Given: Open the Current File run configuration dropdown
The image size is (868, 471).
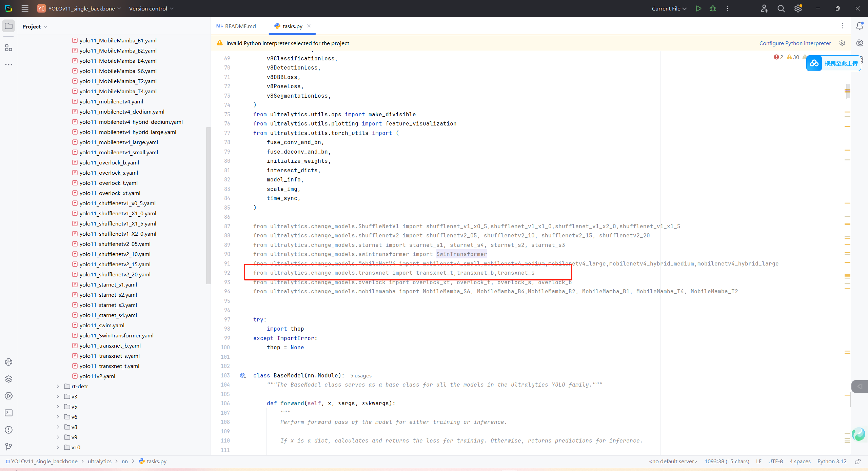Looking at the screenshot, I should point(669,8).
